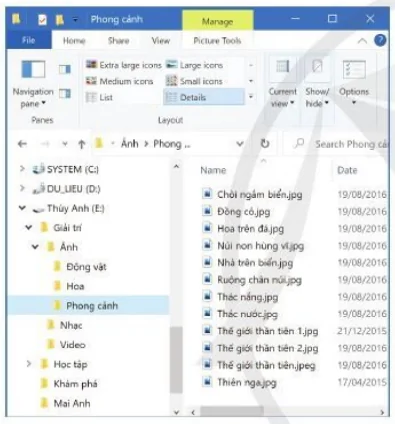
Task: Collapse the Giải trí folder
Action: point(29,228)
